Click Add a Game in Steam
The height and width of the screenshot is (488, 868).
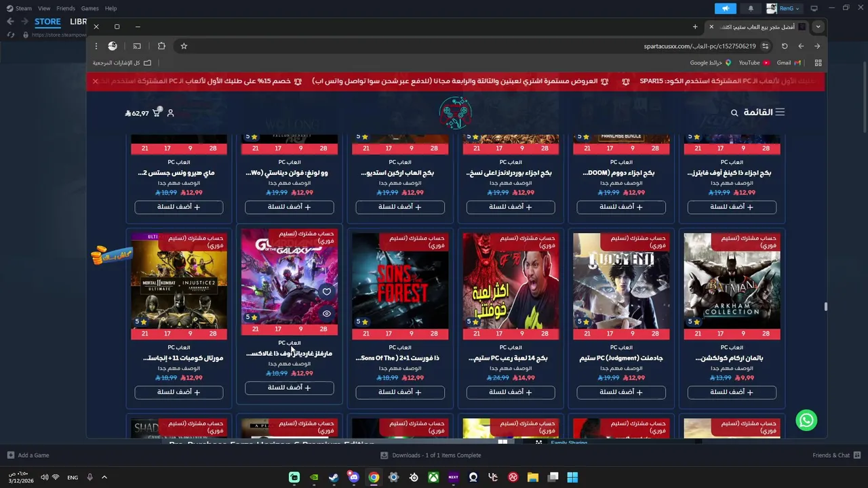coord(28,455)
